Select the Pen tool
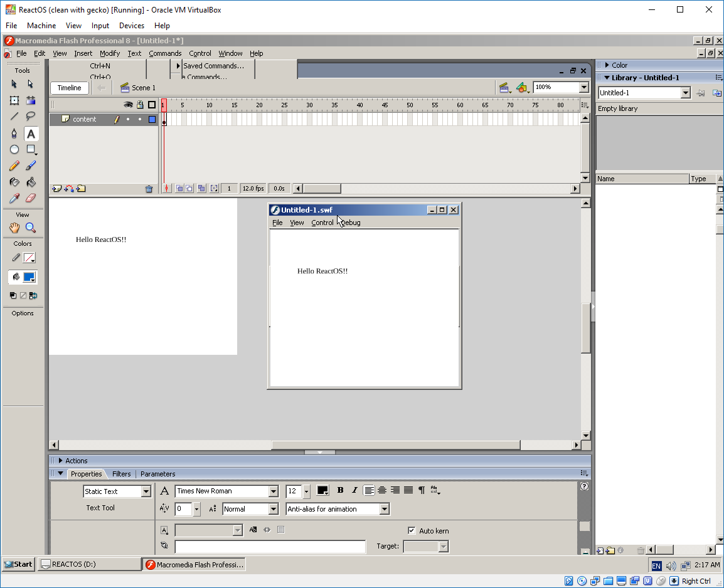 click(14, 134)
